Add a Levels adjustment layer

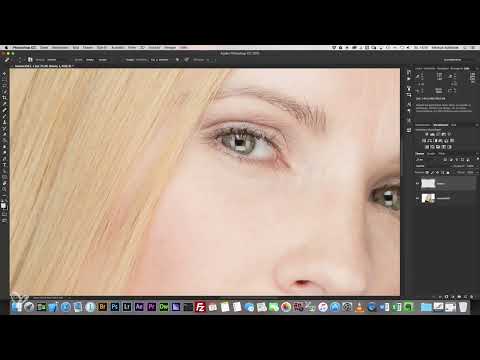[x=432, y=134]
